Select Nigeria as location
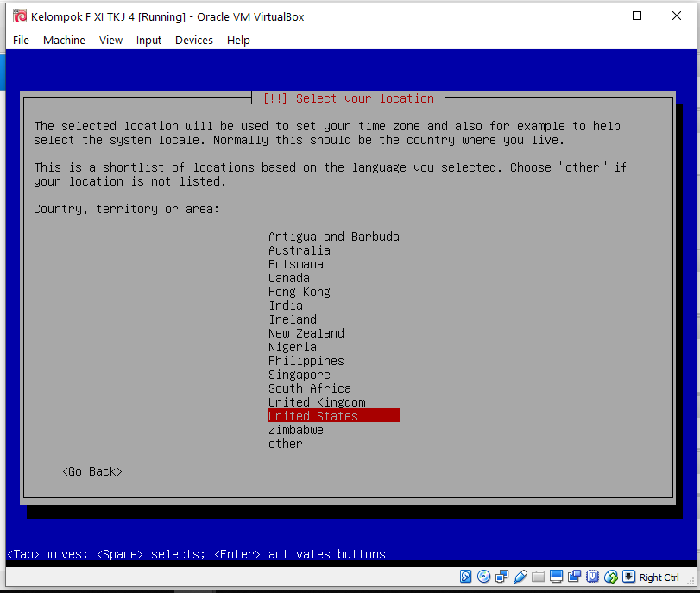Screen dimensions: 700x593 293,347
